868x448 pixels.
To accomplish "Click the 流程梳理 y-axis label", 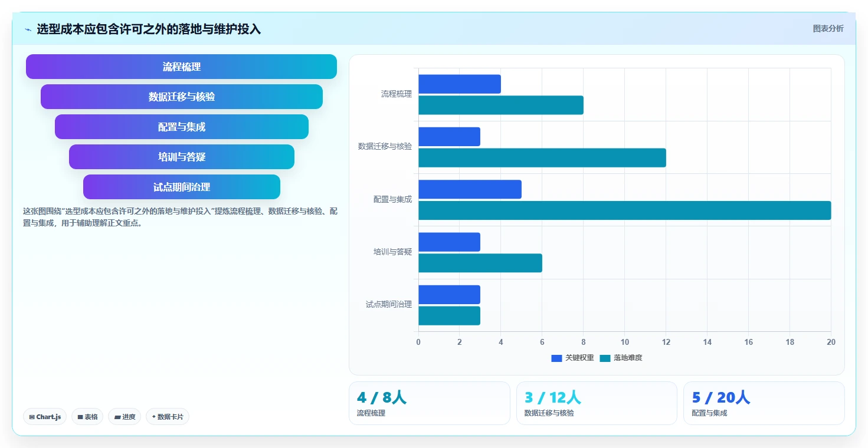I will click(x=397, y=94).
